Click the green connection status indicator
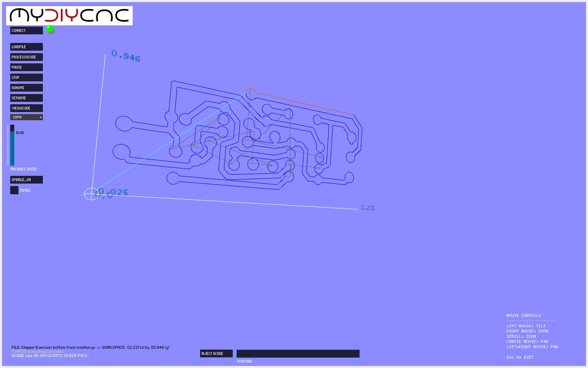The height and width of the screenshot is (368, 588). (x=50, y=29)
